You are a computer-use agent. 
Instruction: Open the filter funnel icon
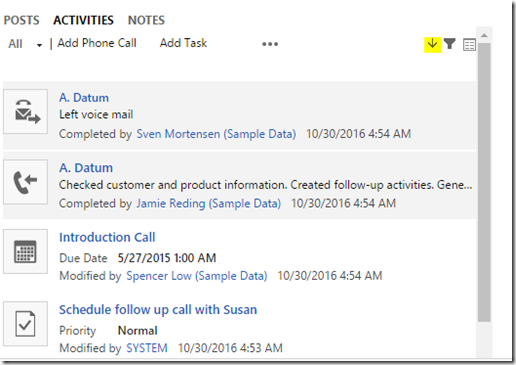point(450,44)
